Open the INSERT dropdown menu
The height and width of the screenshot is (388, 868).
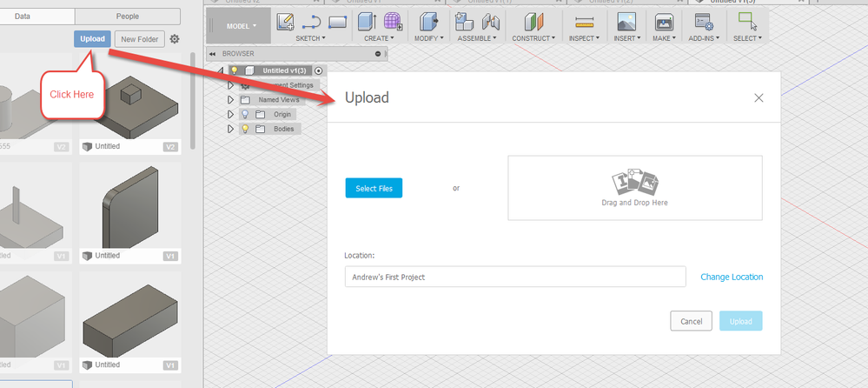click(x=627, y=38)
